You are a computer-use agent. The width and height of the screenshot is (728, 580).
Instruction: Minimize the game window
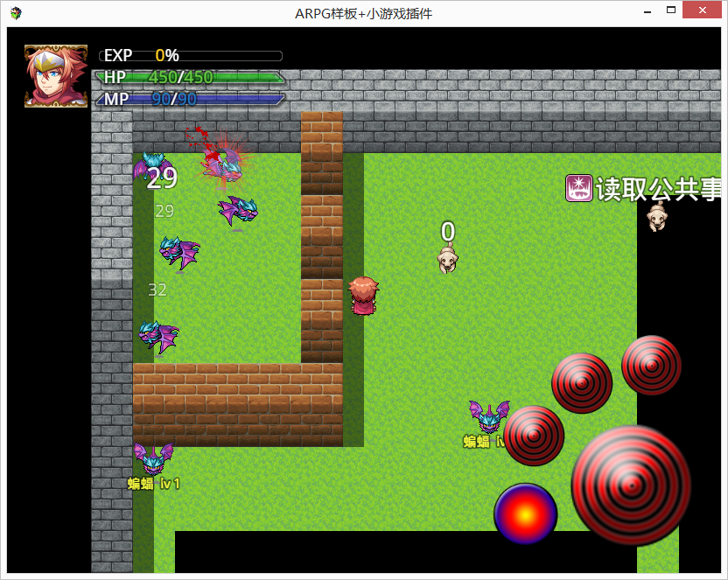tap(647, 10)
